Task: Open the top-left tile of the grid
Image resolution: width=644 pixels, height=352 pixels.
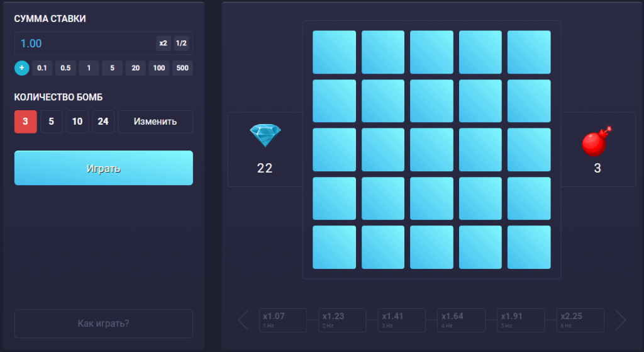Action: (335, 52)
